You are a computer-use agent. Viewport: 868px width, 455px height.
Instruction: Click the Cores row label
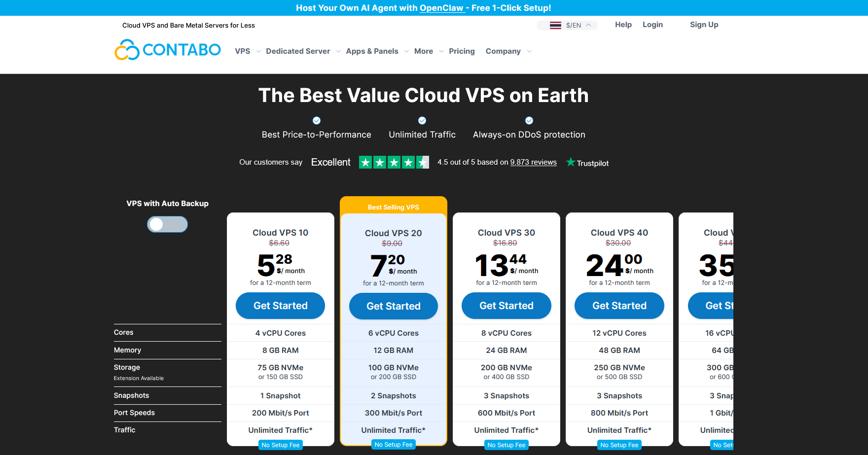[x=123, y=332]
